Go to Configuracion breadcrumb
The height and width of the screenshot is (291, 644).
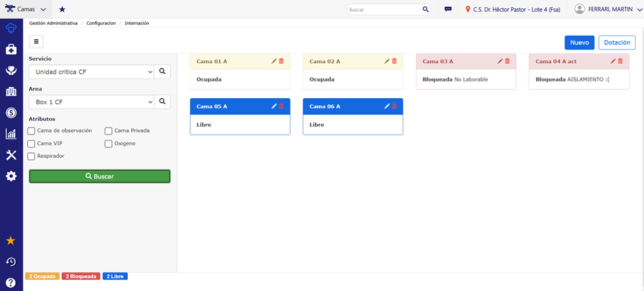[101, 23]
